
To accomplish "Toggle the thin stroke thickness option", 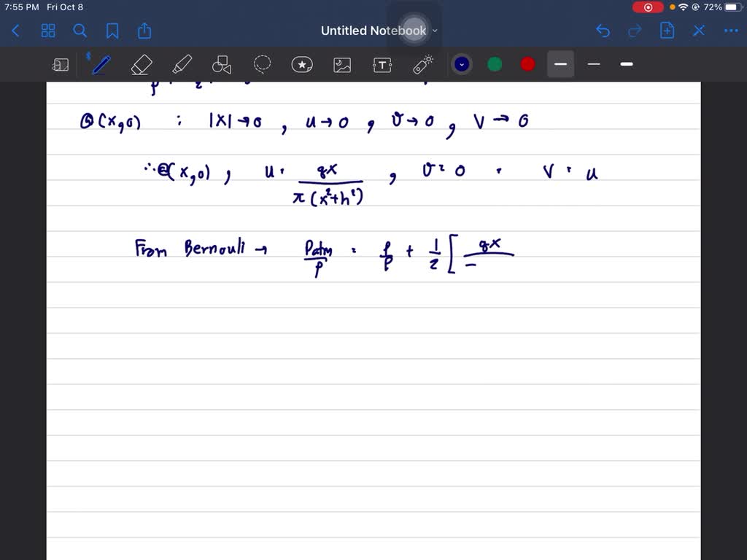I will 593,64.
